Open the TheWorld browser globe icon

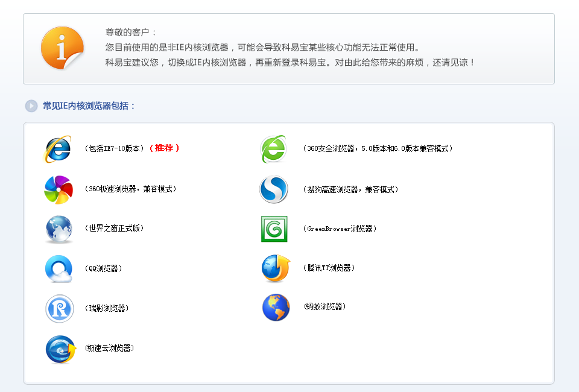(59, 229)
